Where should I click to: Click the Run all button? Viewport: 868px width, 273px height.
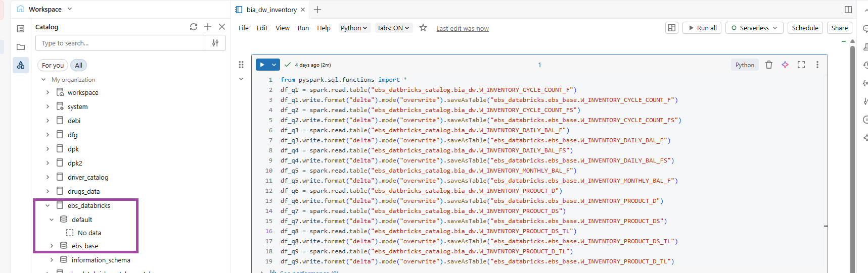pyautogui.click(x=702, y=28)
